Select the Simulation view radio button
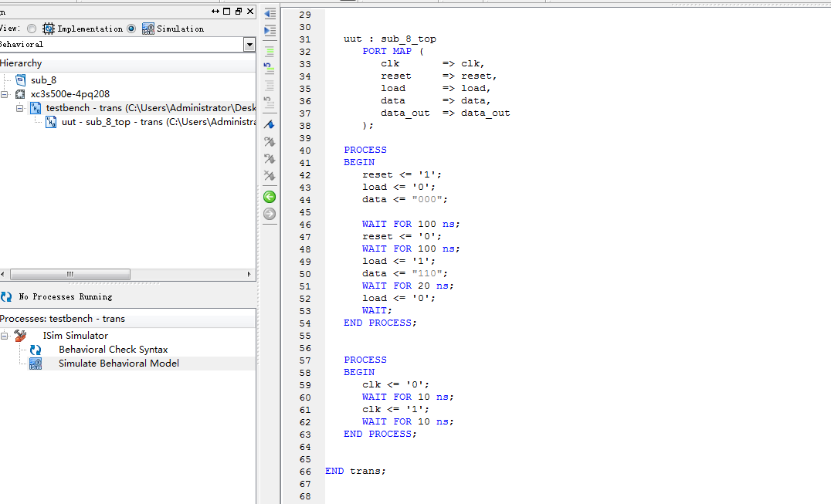 click(131, 29)
